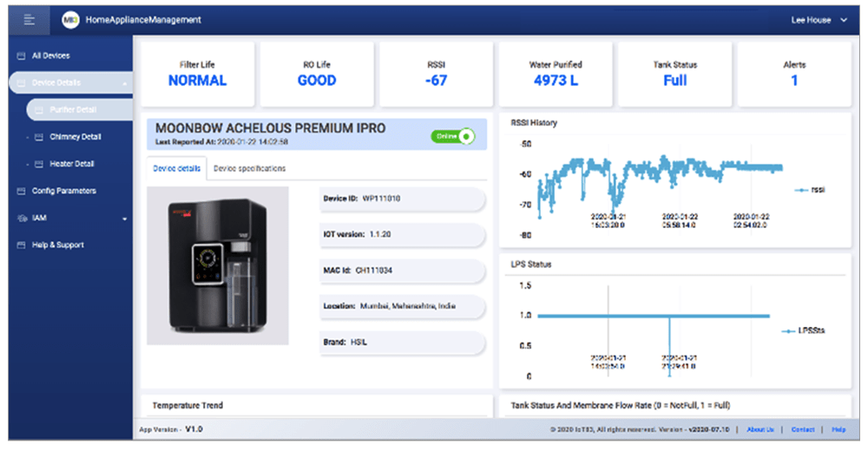
Task: Click the water purifier product image
Action: (x=218, y=265)
